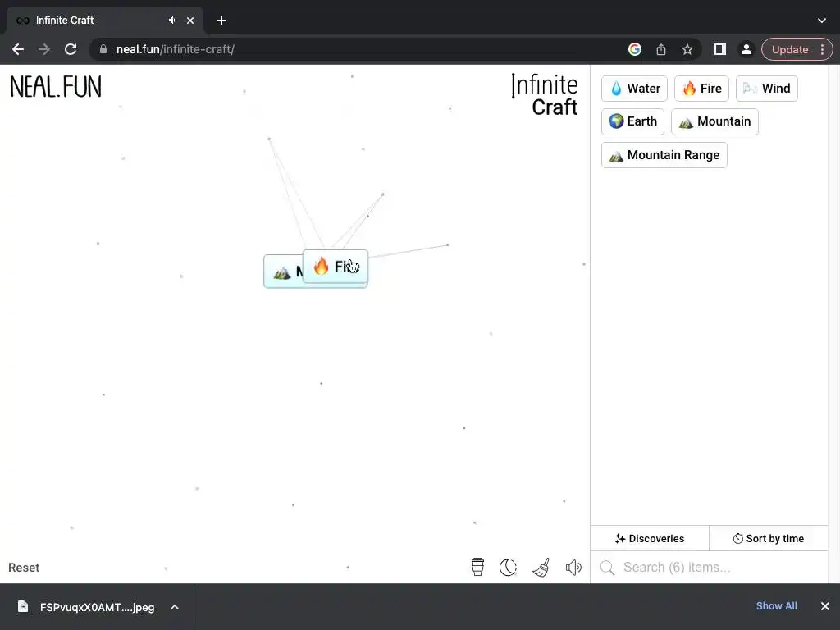Expand download item options chevron
Viewport: 840px width, 630px height.
pos(175,607)
